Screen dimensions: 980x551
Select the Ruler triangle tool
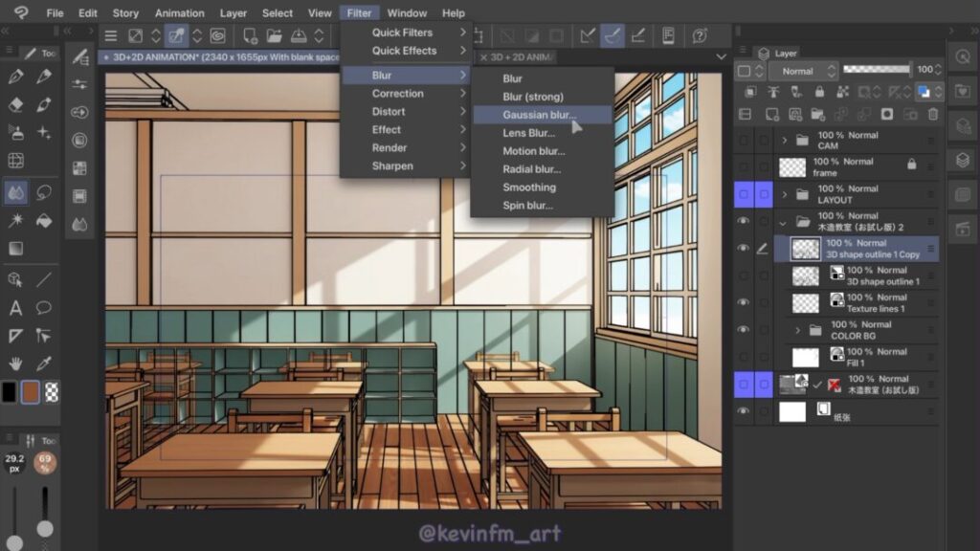[15, 336]
